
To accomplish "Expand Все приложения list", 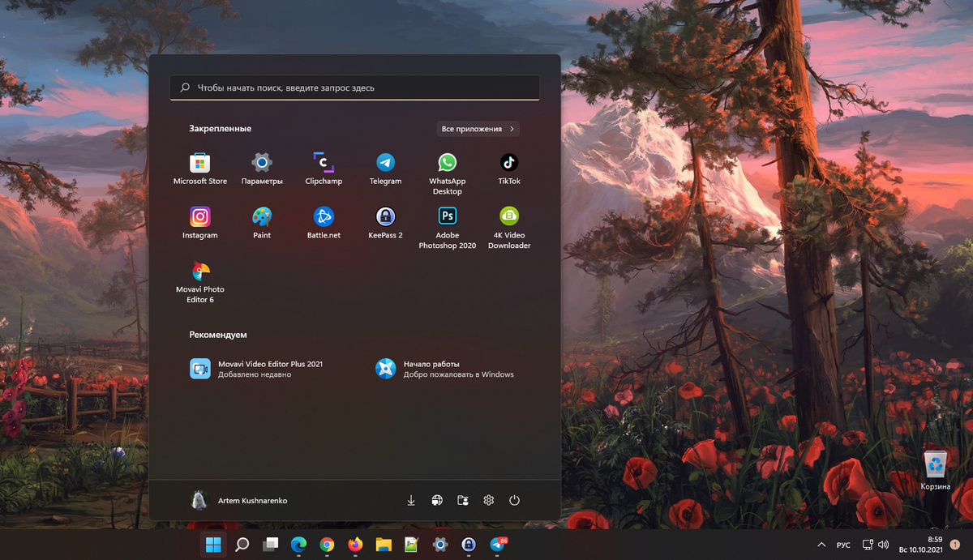I will pos(478,129).
